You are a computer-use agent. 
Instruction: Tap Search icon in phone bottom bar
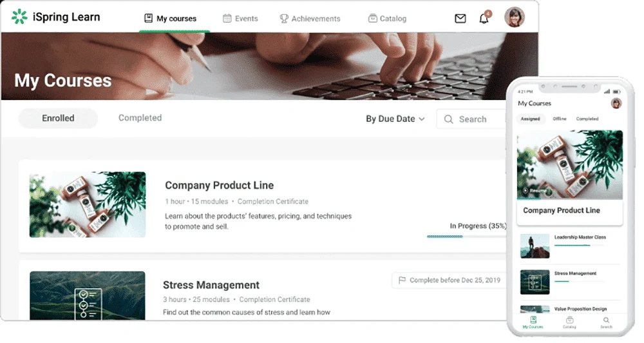(606, 322)
